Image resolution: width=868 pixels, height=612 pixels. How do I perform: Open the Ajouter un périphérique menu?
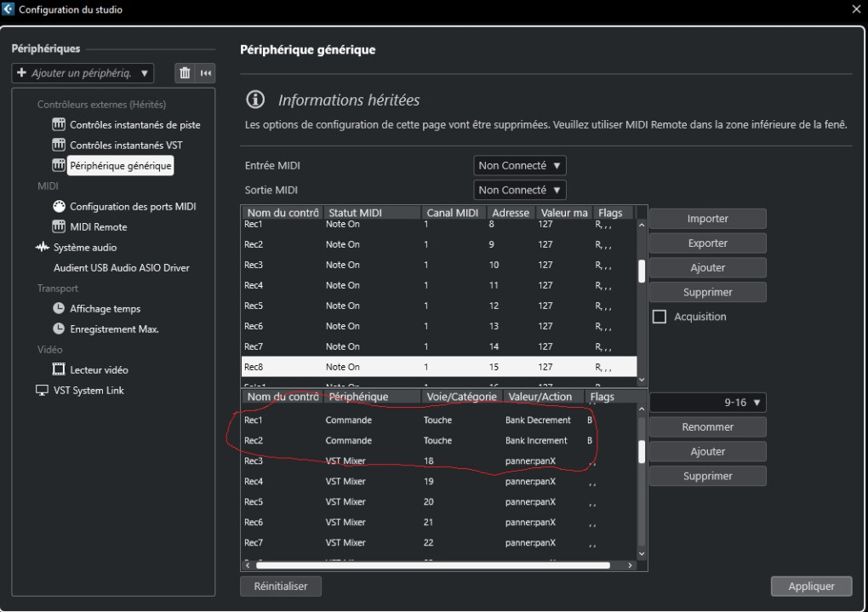83,73
